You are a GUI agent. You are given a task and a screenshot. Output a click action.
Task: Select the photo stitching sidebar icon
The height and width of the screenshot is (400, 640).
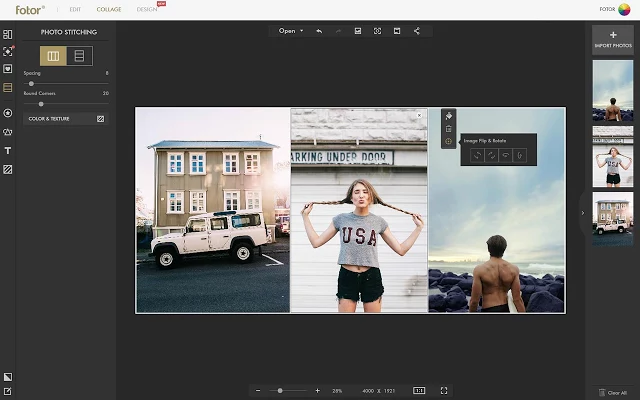pyautogui.click(x=7, y=87)
